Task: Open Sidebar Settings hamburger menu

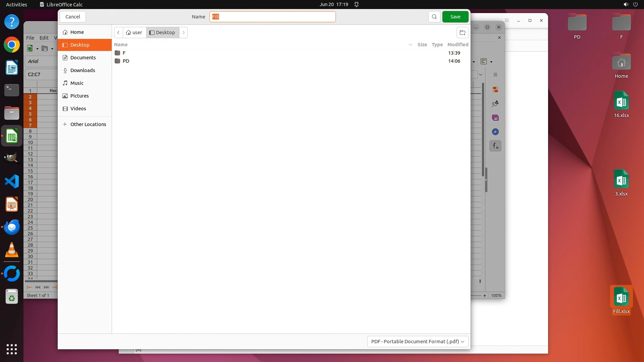Action: tap(495, 75)
